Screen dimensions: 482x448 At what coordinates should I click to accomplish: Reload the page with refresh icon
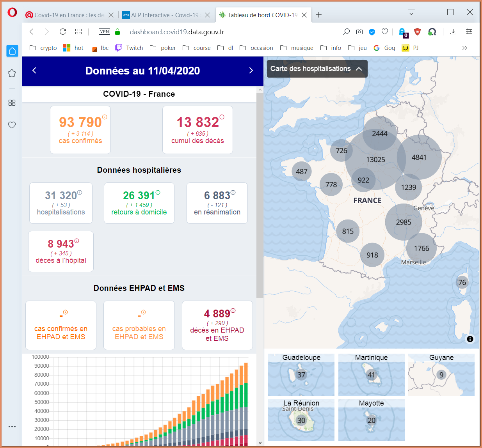coord(63,32)
